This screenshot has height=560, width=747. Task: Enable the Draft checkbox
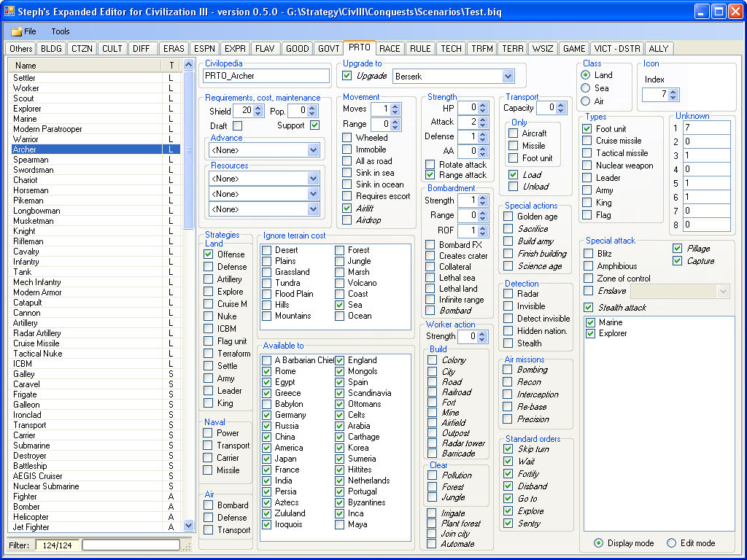click(x=237, y=125)
